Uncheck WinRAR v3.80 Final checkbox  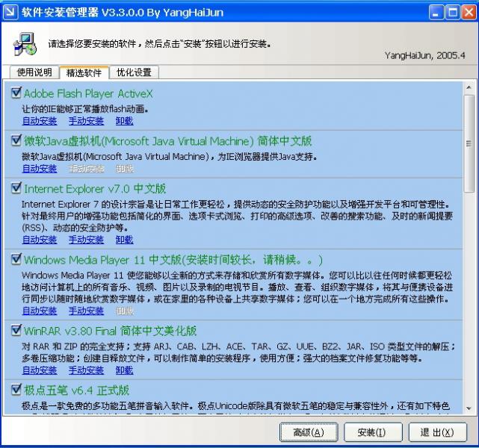pos(16,330)
